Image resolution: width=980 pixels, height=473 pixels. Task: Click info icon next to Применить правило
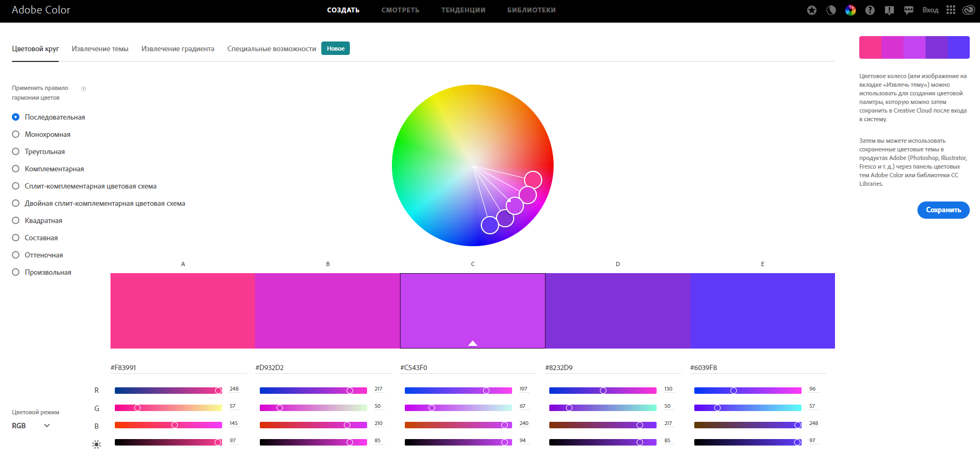pyautogui.click(x=84, y=89)
